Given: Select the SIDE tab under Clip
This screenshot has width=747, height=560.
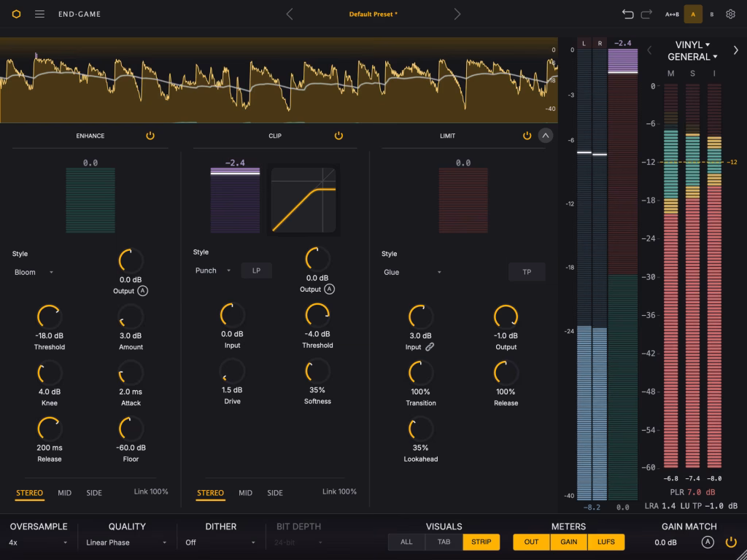Looking at the screenshot, I should click(x=275, y=493).
